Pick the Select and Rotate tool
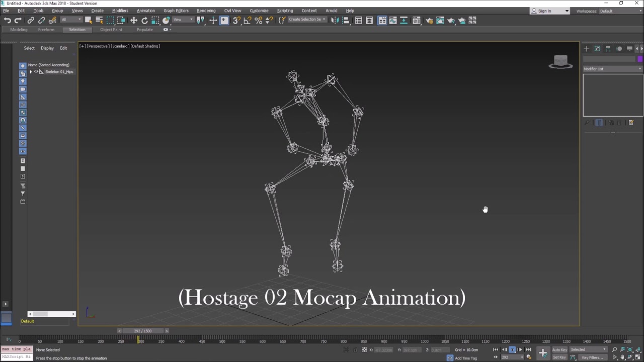644x362 pixels. [144, 20]
